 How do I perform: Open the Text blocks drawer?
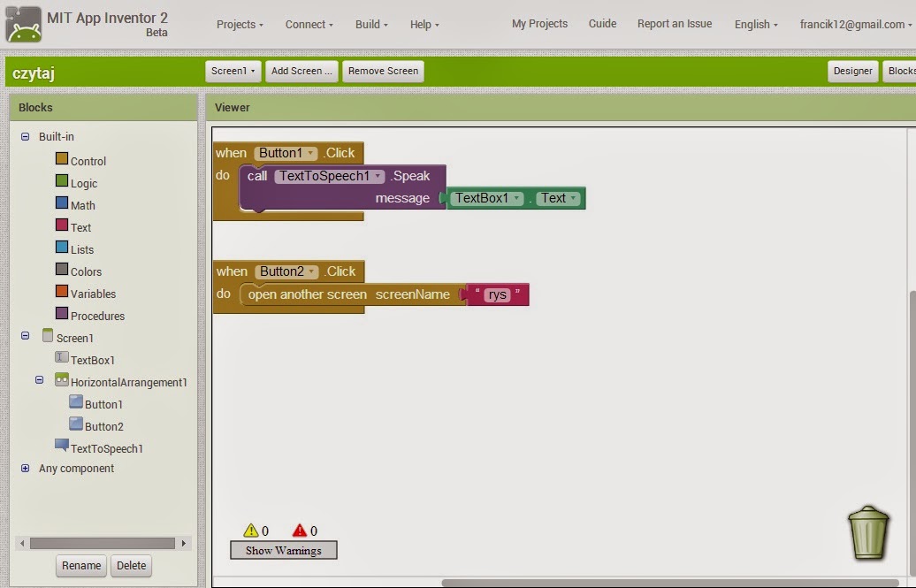coord(82,227)
